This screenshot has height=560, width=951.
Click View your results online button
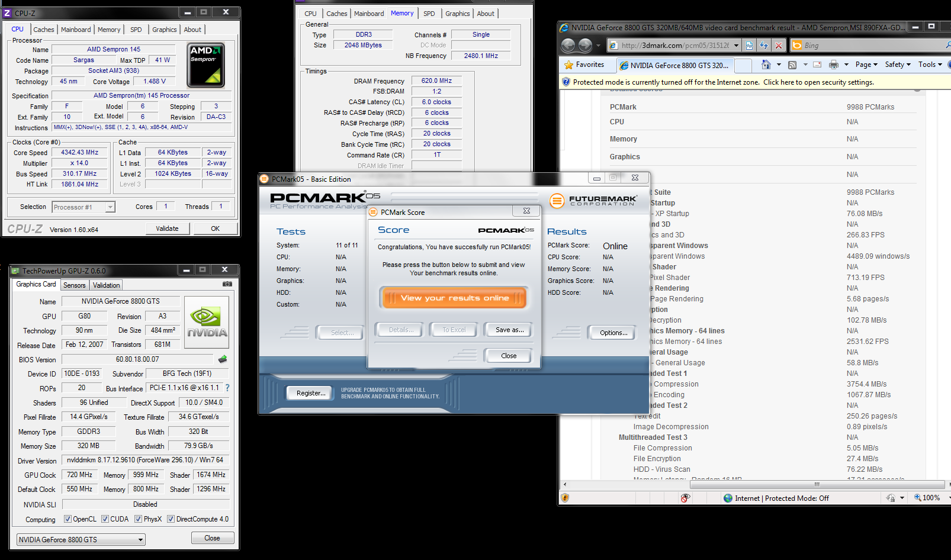point(454,298)
